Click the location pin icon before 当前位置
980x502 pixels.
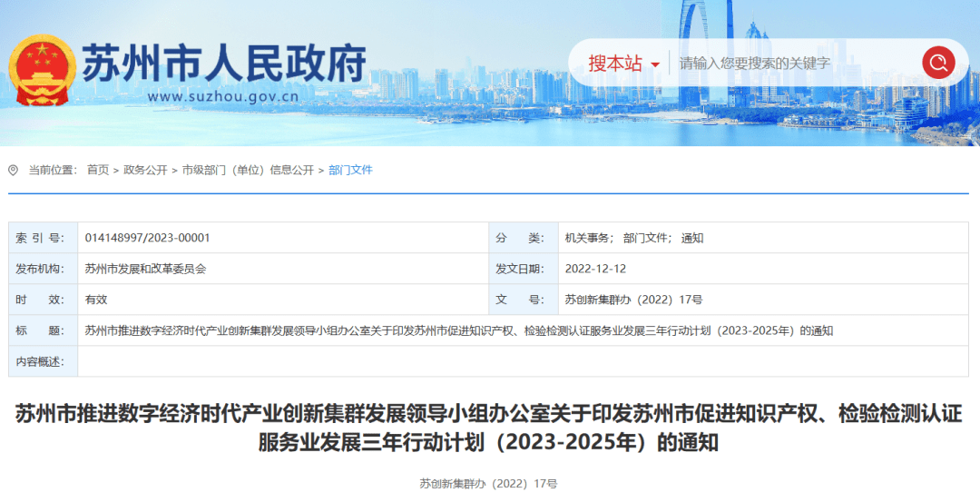click(13, 170)
